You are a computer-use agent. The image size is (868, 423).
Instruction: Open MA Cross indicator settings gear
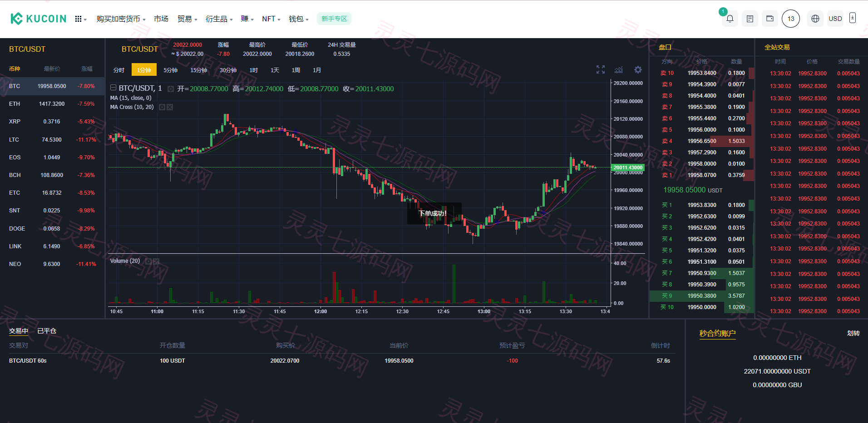click(x=162, y=107)
